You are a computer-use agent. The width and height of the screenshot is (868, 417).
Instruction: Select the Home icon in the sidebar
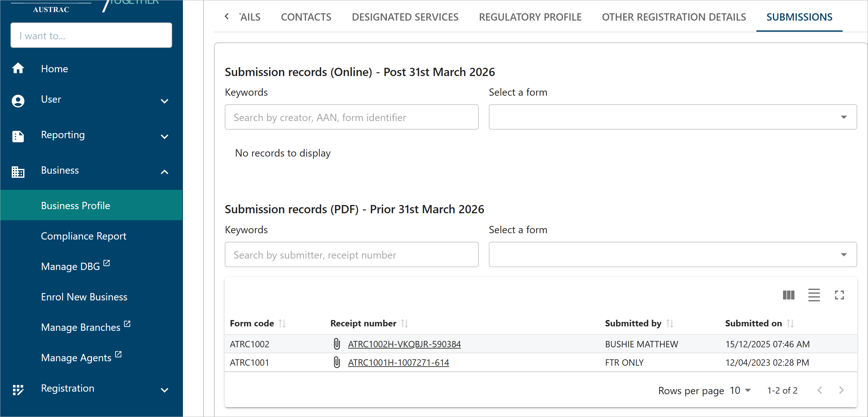(x=18, y=68)
